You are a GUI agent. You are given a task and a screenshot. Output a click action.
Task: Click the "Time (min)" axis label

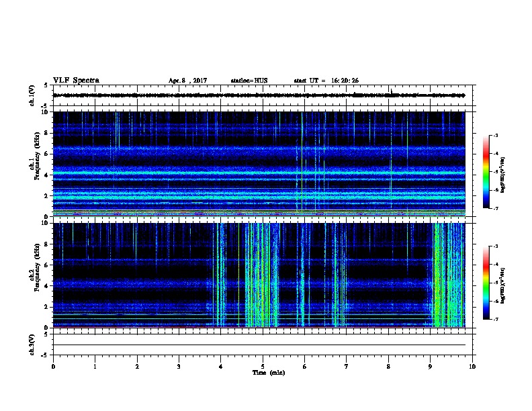pos(269,373)
